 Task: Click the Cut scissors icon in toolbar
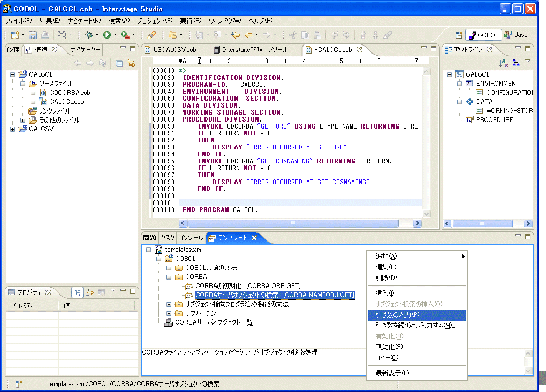tap(293, 35)
